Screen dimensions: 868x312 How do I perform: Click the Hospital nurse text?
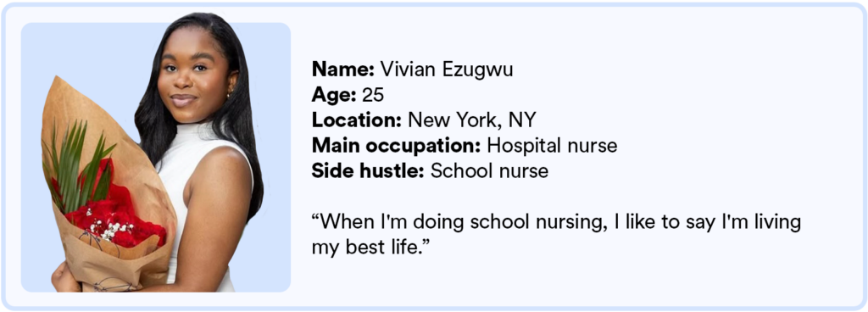[552, 146]
